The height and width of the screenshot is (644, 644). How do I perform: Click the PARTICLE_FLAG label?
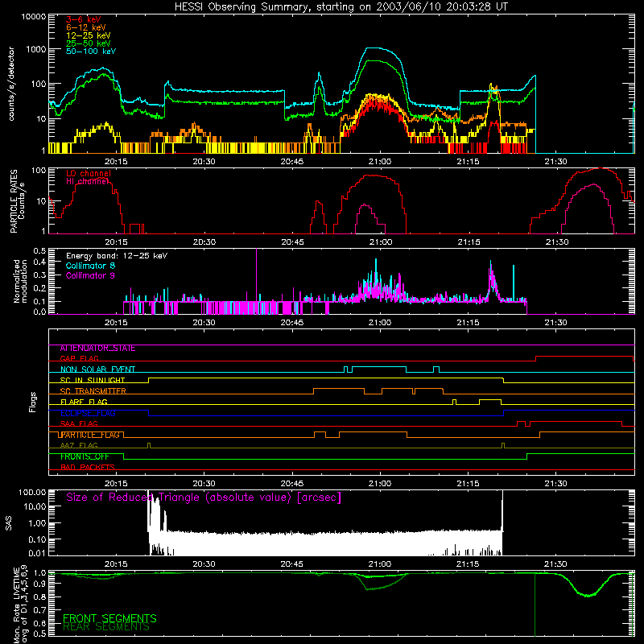[x=89, y=435]
